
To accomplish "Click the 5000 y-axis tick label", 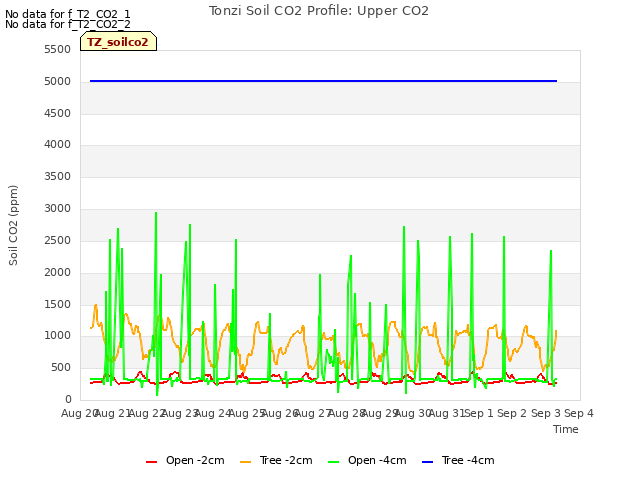I will click(58, 81).
